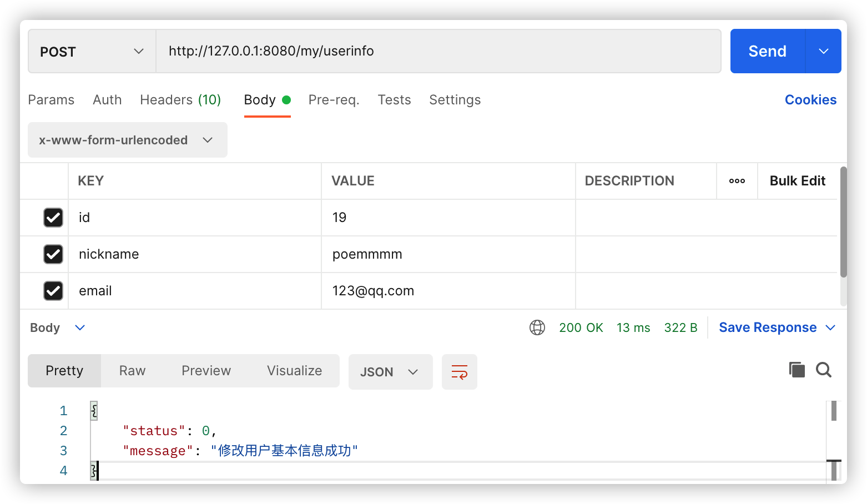
Task: Select the Raw response view
Action: 133,371
